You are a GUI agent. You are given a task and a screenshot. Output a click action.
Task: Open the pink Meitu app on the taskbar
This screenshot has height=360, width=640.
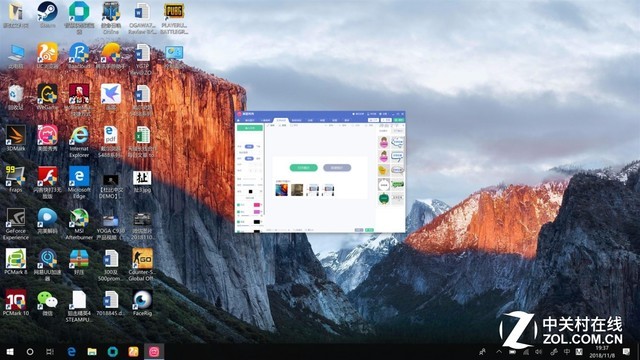154,351
